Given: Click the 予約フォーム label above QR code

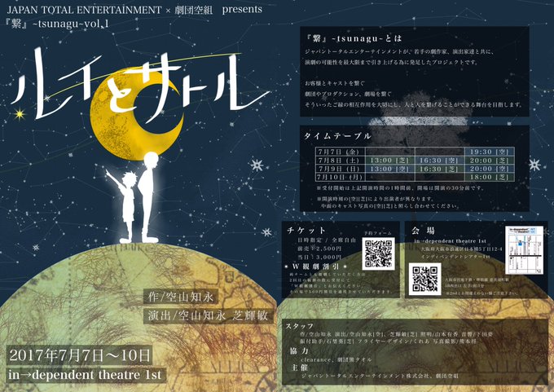Looking at the screenshot, I should [378, 233].
